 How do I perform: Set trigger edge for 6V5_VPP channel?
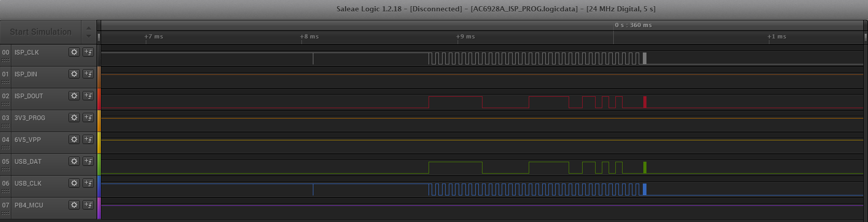(88, 139)
